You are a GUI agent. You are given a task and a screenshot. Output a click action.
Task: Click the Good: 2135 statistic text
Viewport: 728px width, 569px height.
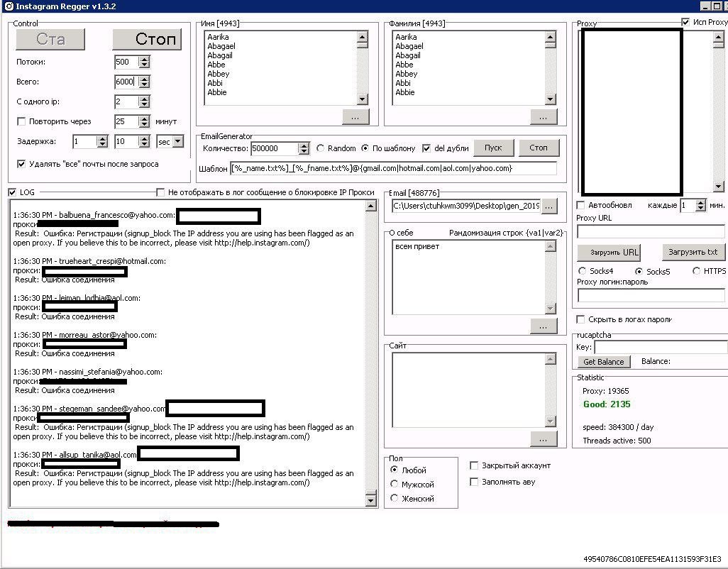click(x=607, y=404)
